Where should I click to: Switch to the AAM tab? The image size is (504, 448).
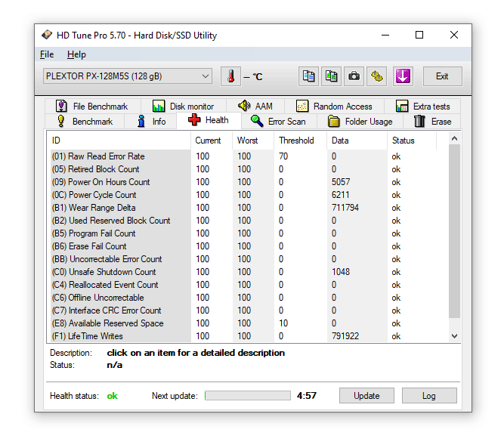point(255,106)
